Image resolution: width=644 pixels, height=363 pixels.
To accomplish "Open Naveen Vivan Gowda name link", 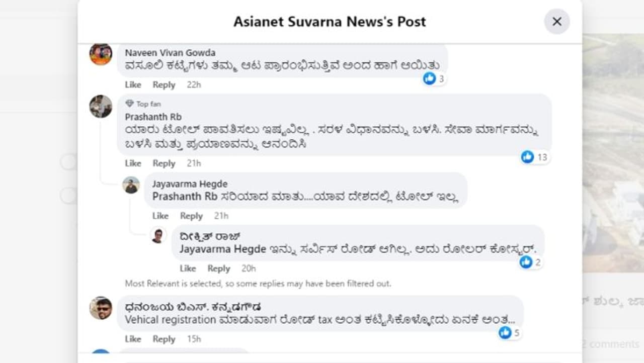I will click(170, 52).
